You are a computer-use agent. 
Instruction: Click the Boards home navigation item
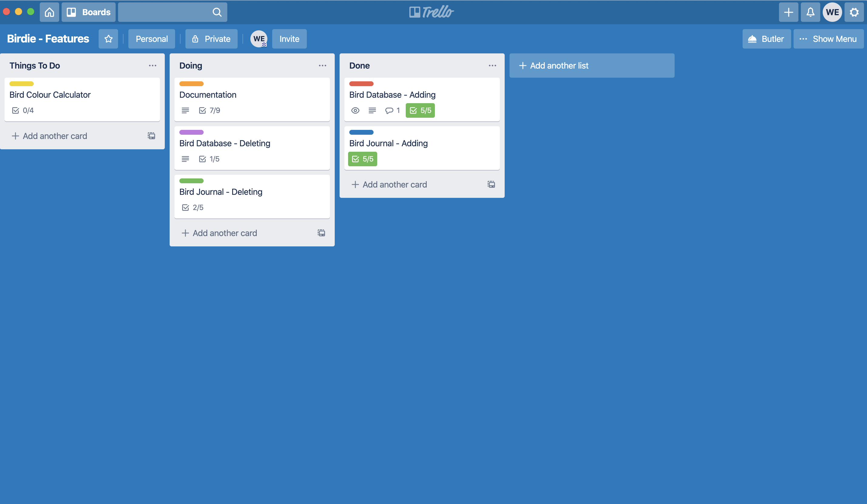coord(89,12)
